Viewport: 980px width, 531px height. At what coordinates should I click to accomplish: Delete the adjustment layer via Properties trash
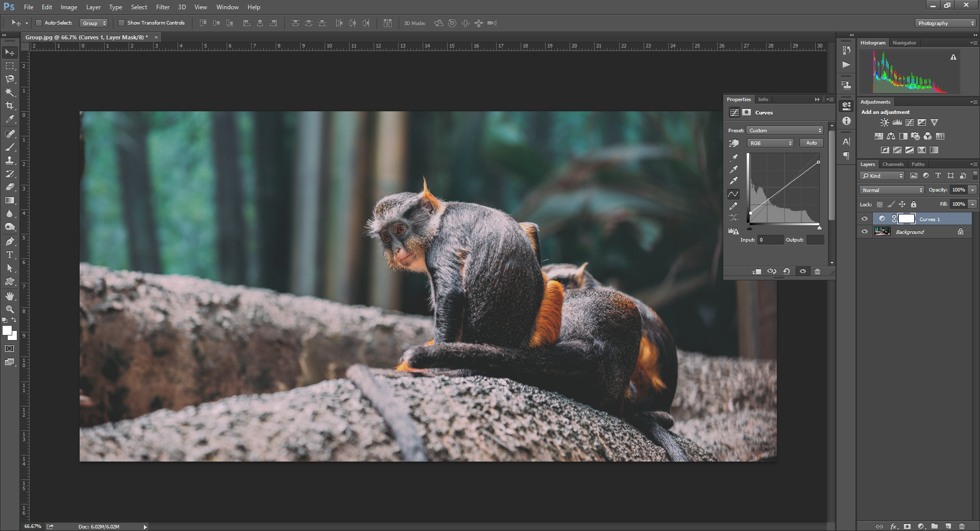(817, 272)
